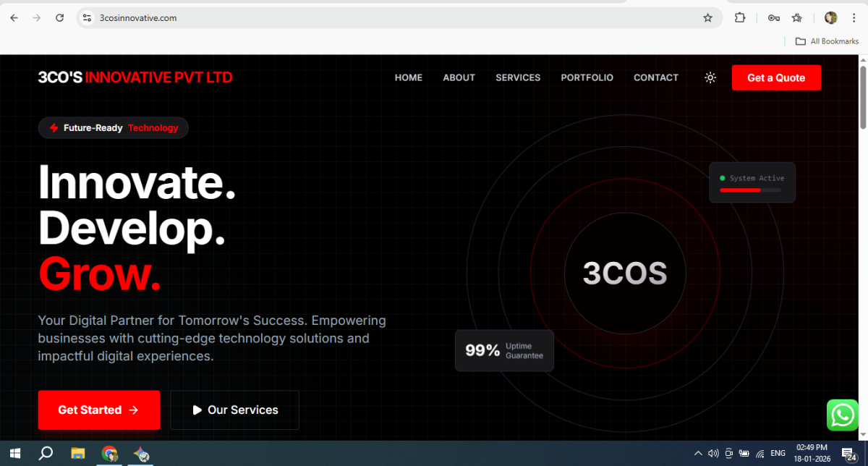Open the browser Extensions puzzle icon

(x=740, y=18)
